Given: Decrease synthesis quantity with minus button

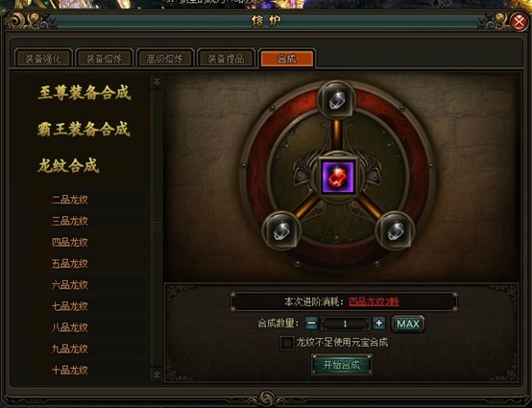Looking at the screenshot, I should pos(311,324).
